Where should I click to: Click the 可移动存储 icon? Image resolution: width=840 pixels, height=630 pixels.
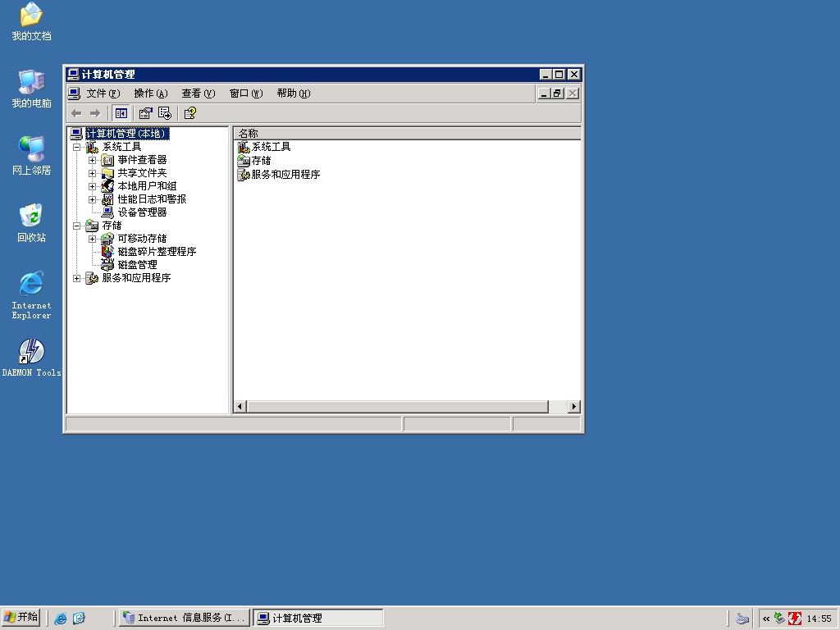(107, 239)
